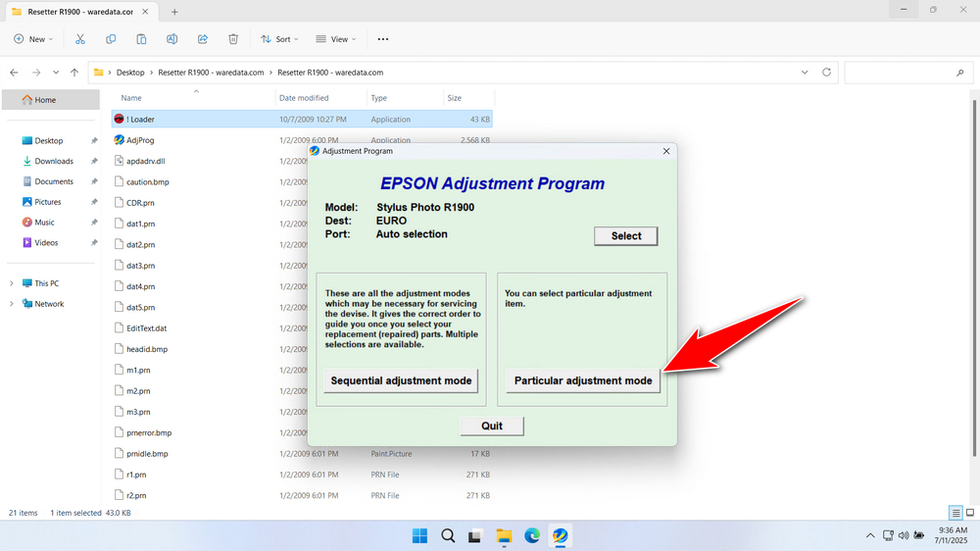This screenshot has width=980, height=551.
Task: Click the network tray icon
Action: point(888,535)
